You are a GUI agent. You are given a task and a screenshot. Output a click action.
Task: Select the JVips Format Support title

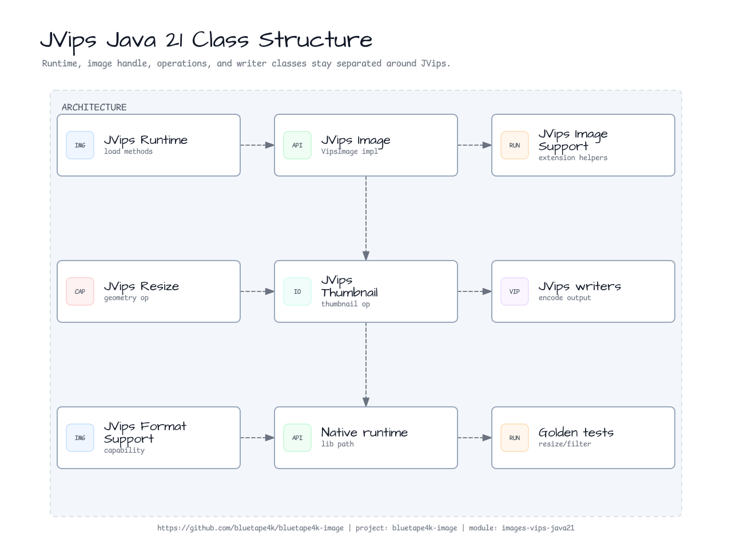145,433
